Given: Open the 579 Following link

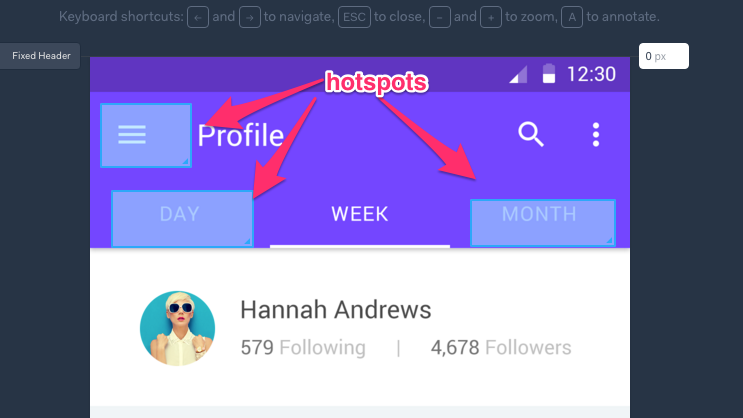Looking at the screenshot, I should [x=303, y=347].
